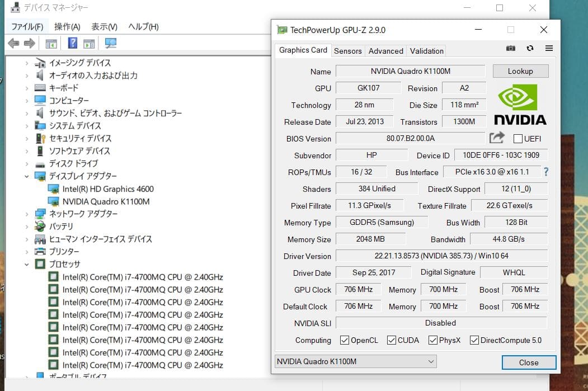Click the バッテリ battery category icon
Image resolution: width=588 pixels, height=391 pixels.
click(x=40, y=226)
